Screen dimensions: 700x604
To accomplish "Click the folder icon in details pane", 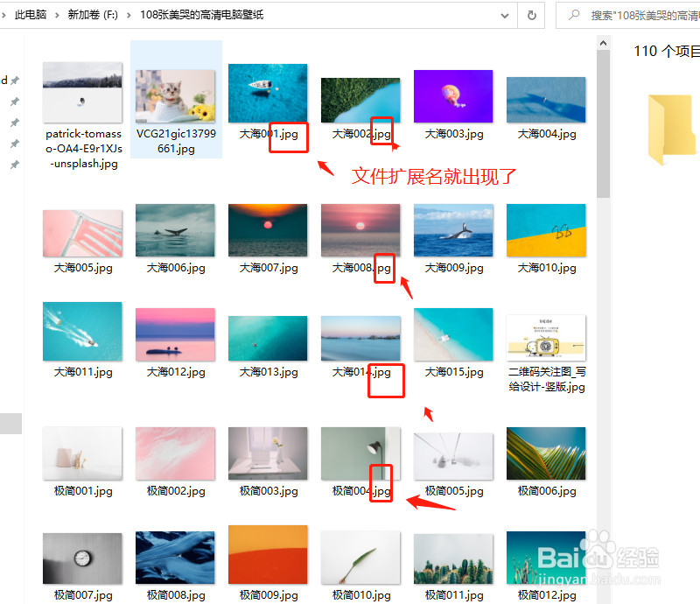I will (673, 130).
